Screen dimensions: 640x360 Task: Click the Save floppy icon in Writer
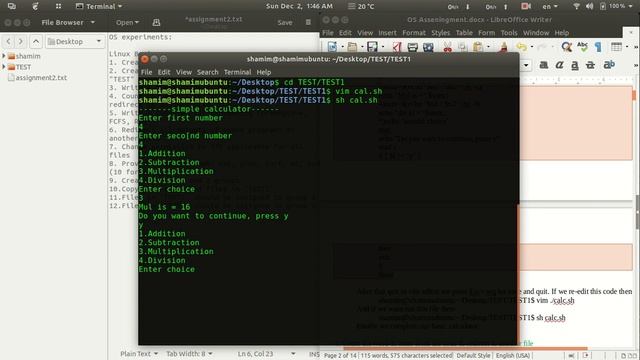[x=372, y=47]
